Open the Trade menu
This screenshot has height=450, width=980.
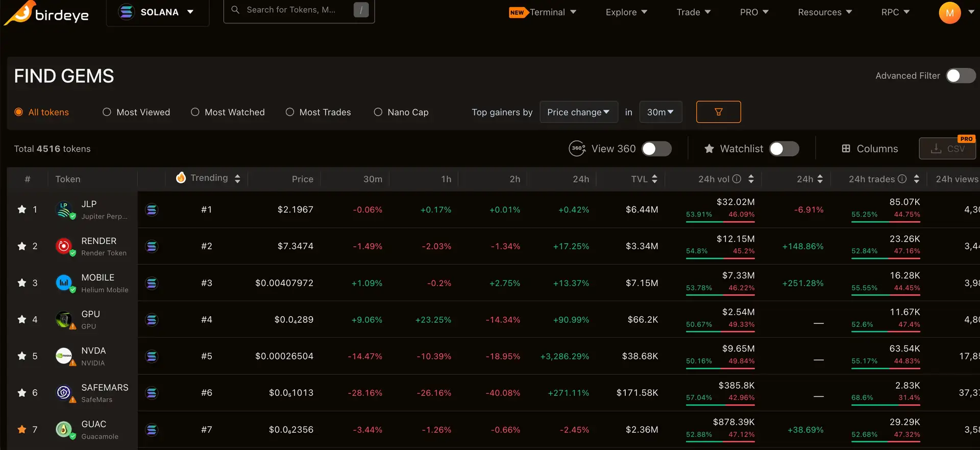pos(693,12)
